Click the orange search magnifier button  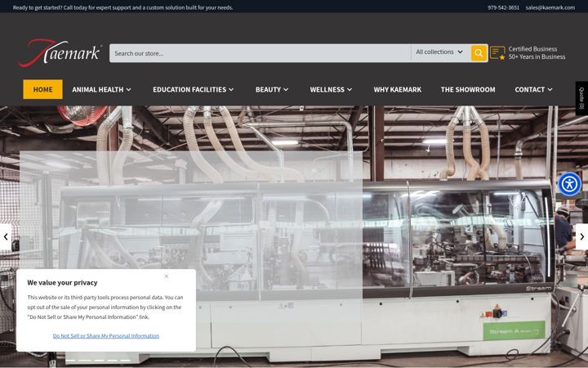479,53
